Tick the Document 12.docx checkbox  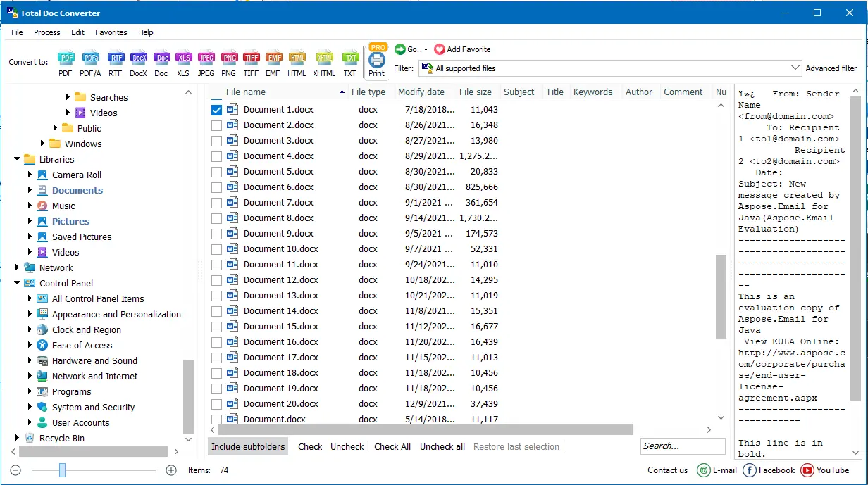(217, 280)
